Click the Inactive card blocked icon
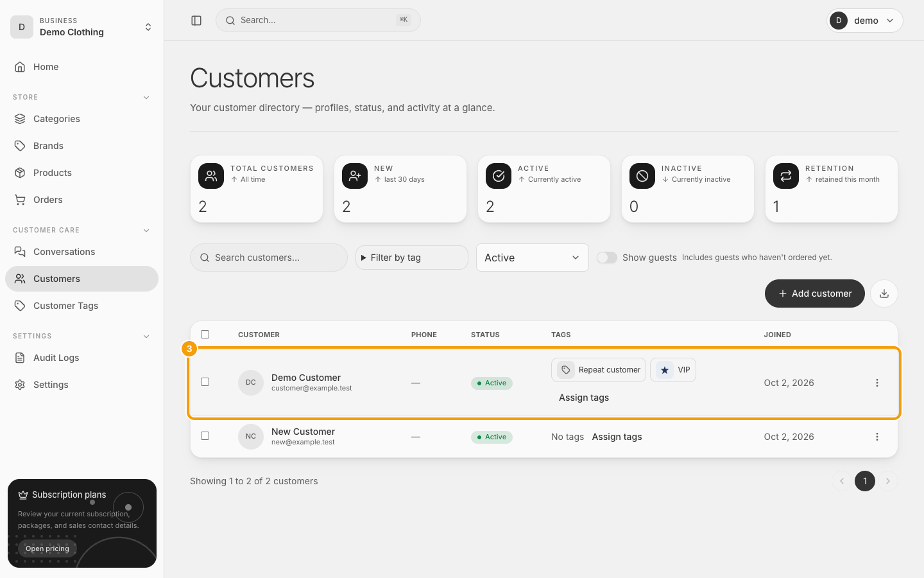 pyautogui.click(x=642, y=176)
